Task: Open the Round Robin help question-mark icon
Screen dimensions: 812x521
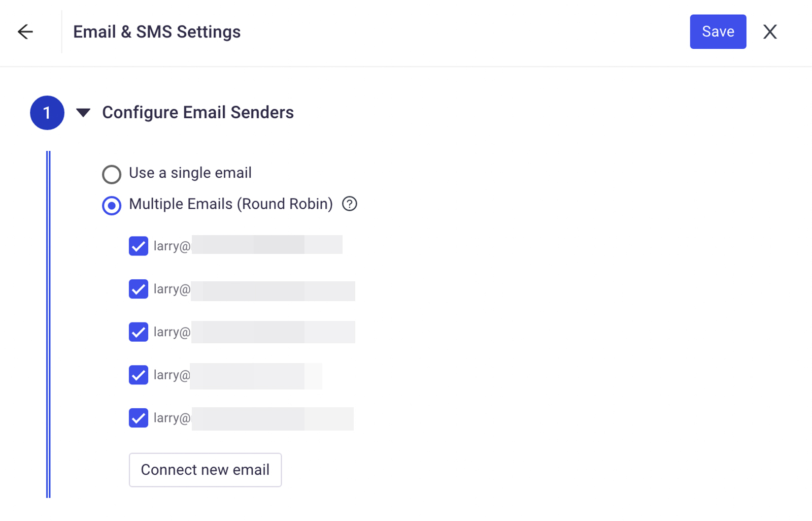Action: 350,204
